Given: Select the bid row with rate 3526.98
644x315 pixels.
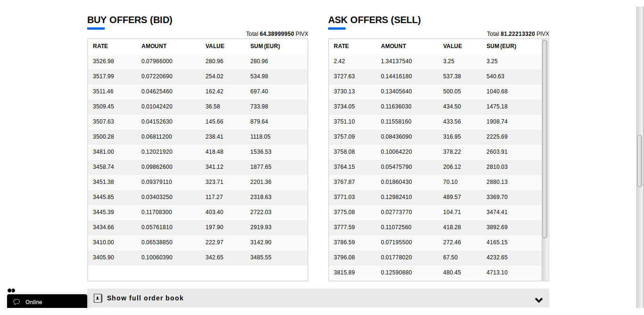Looking at the screenshot, I should pos(198,61).
